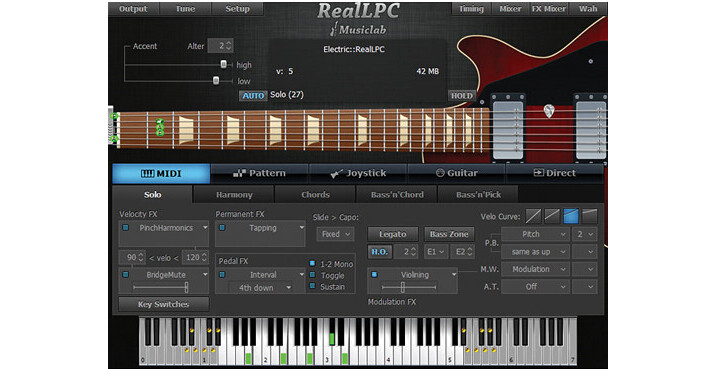Open the Wah panel
Screen dimensions: 716x376
588,9
